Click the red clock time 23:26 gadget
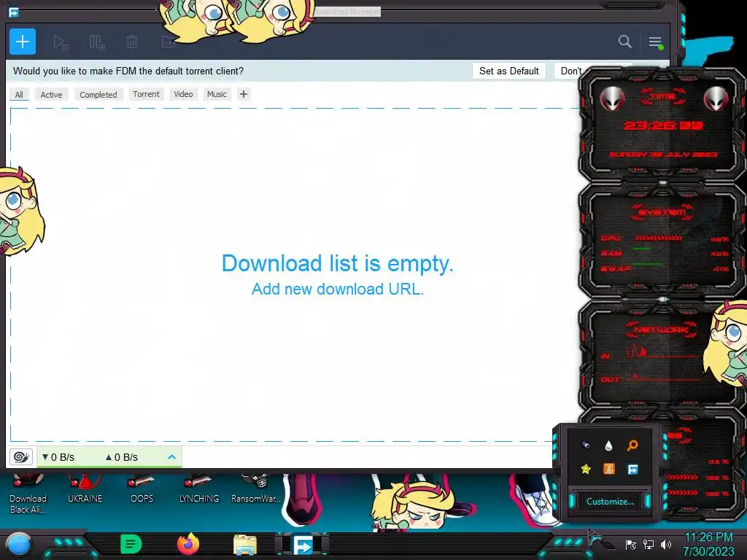 pyautogui.click(x=662, y=125)
